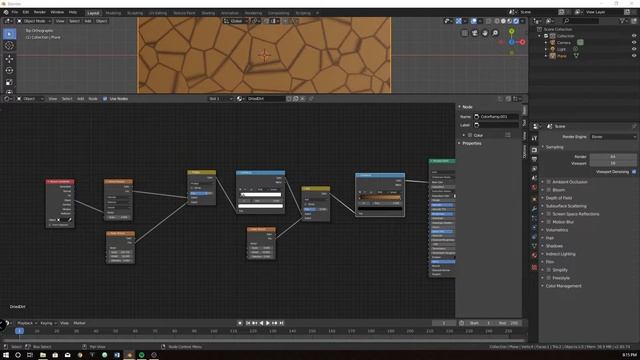
Task: Open the Render menu
Action: coord(40,12)
